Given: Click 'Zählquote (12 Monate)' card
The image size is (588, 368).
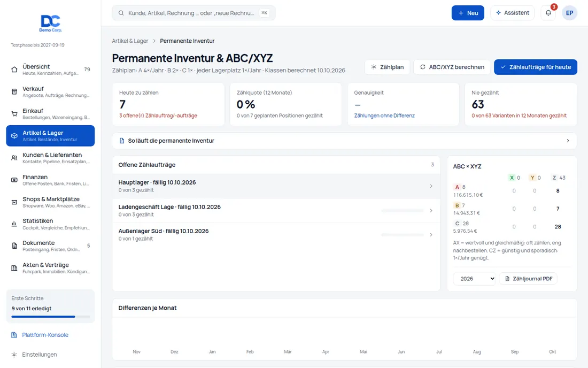Looking at the screenshot, I should [x=286, y=104].
